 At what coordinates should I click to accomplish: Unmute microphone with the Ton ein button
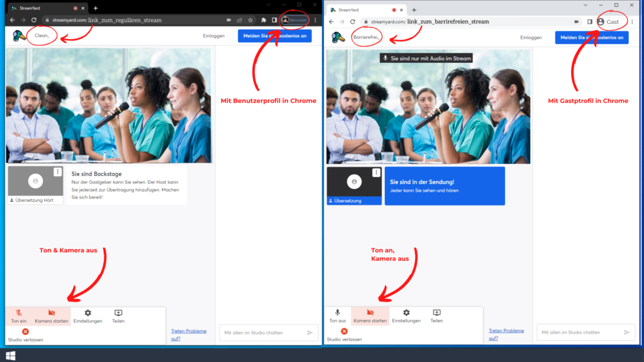[19, 315]
